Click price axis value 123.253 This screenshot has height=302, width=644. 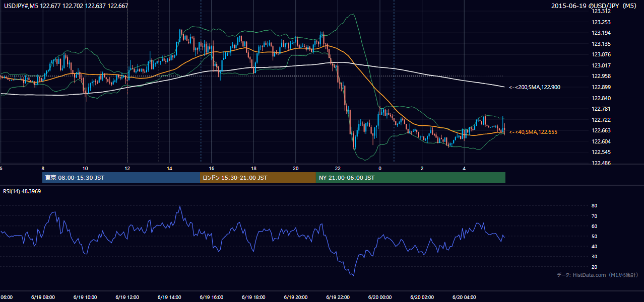601,22
